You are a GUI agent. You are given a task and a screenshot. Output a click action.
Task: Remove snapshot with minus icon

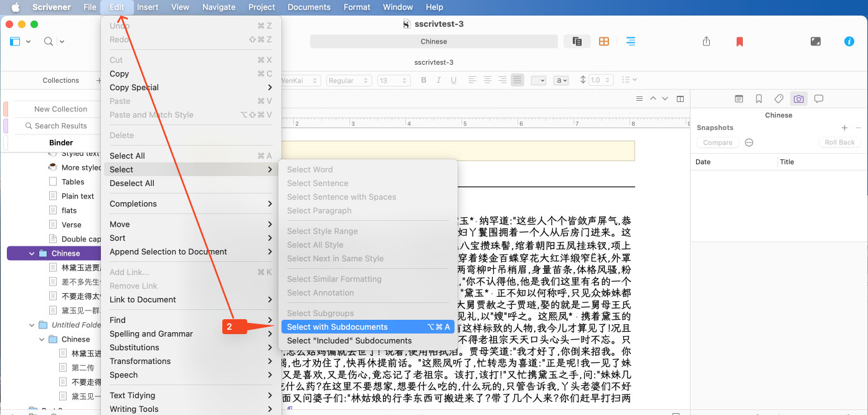[858, 128]
